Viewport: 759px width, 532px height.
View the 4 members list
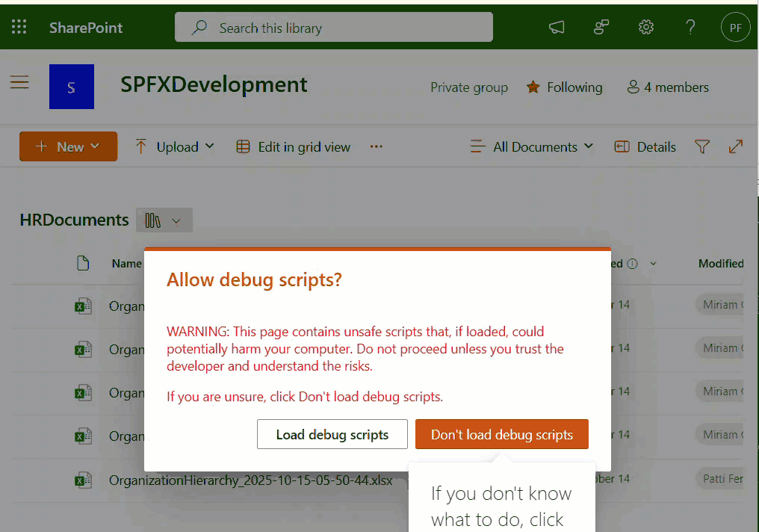coord(668,87)
